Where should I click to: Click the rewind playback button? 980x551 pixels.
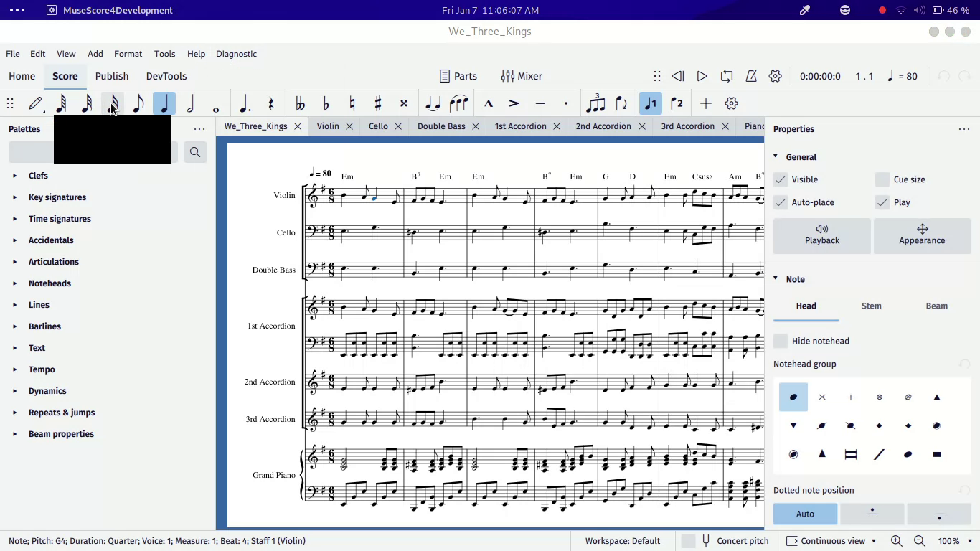pyautogui.click(x=678, y=76)
